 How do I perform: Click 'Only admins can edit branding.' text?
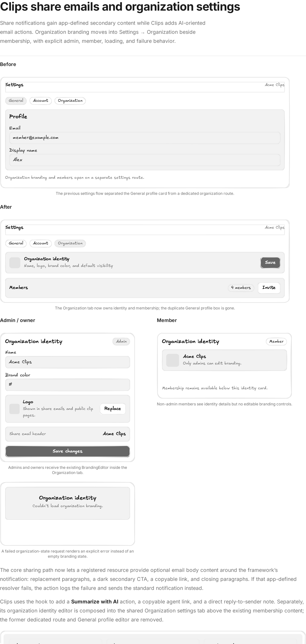[x=212, y=363]
